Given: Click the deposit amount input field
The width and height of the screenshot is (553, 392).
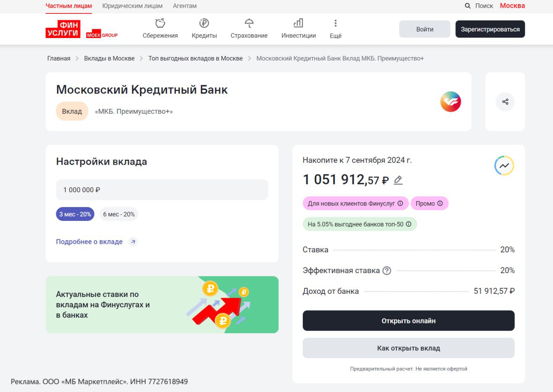Looking at the screenshot, I should click(162, 190).
